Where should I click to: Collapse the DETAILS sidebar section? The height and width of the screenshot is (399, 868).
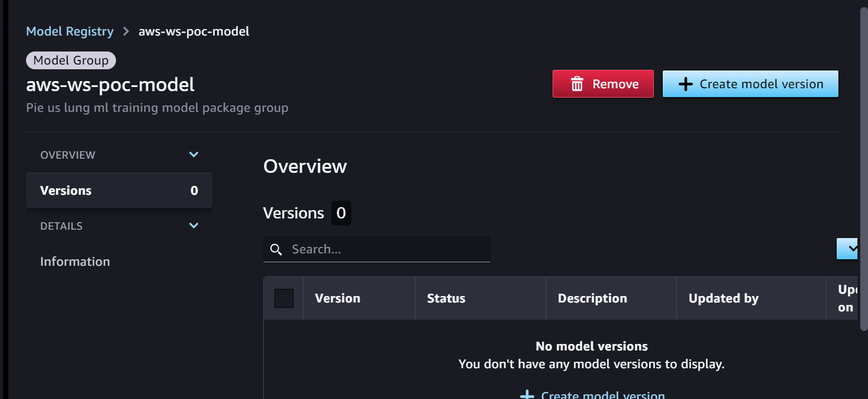193,226
